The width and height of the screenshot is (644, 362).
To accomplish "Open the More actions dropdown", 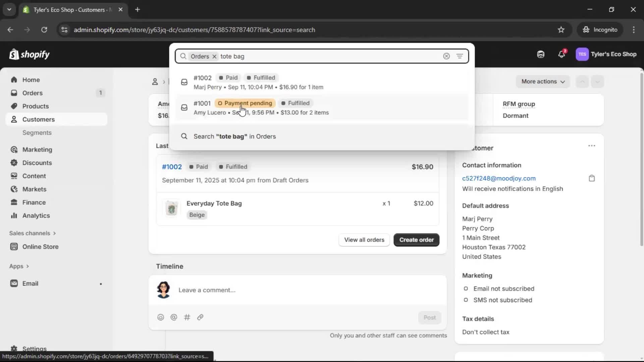I will click(543, 81).
